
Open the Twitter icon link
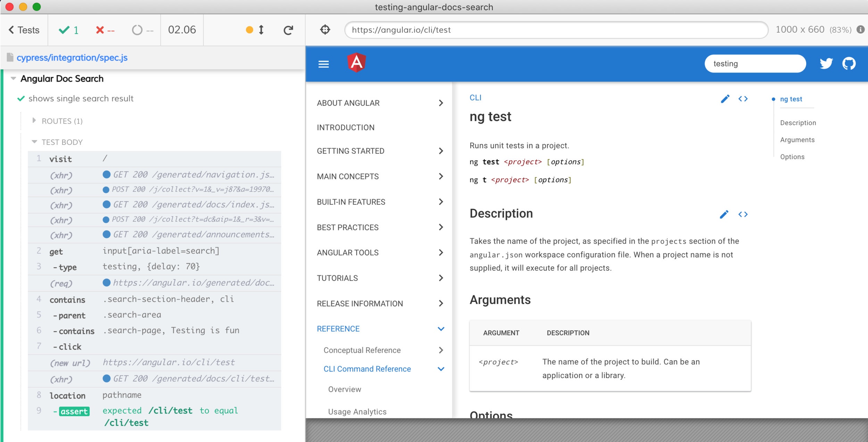826,64
